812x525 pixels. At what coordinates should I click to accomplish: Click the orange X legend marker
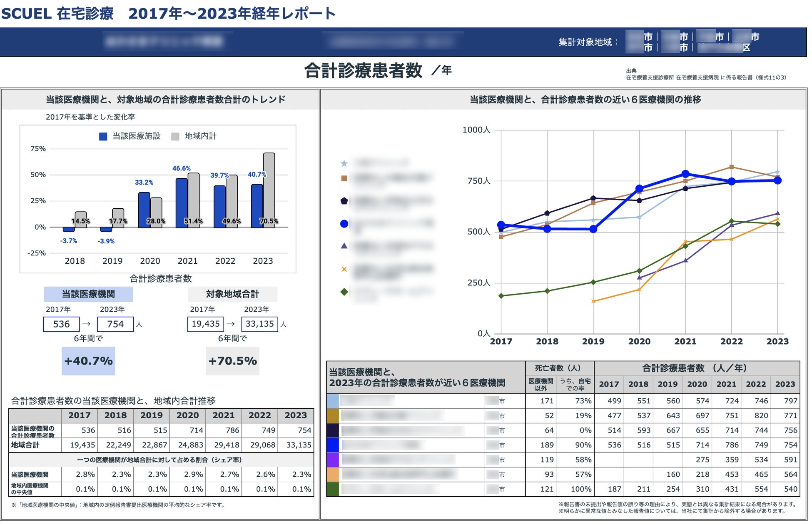344,269
